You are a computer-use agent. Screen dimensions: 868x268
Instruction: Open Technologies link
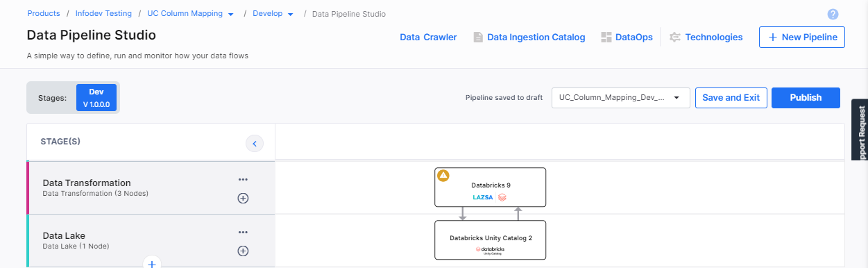714,37
